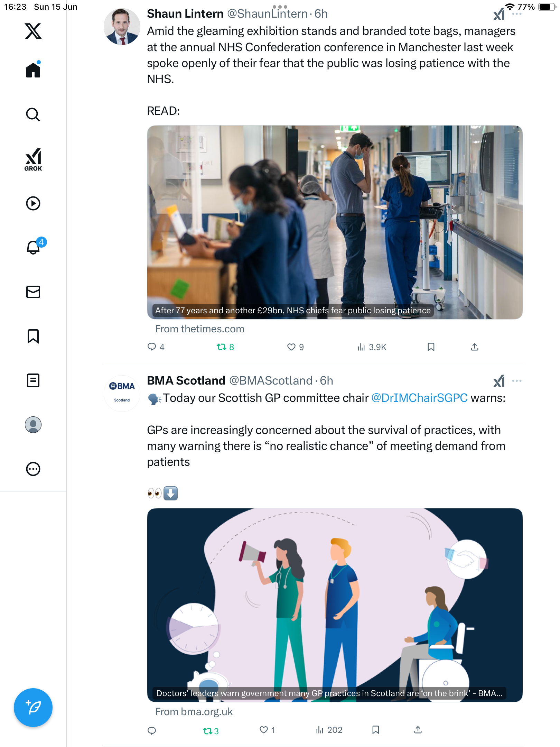Like BMA Scotland post with 1 like
The height and width of the screenshot is (747, 560).
(x=267, y=730)
